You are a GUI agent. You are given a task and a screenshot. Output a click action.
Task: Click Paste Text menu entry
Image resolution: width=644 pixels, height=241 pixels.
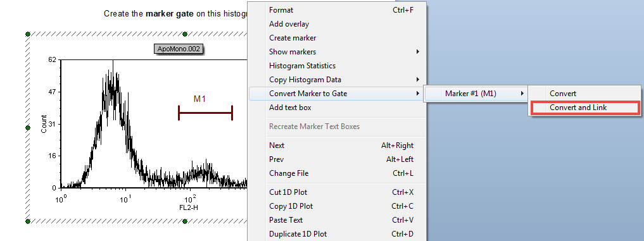[337, 220]
